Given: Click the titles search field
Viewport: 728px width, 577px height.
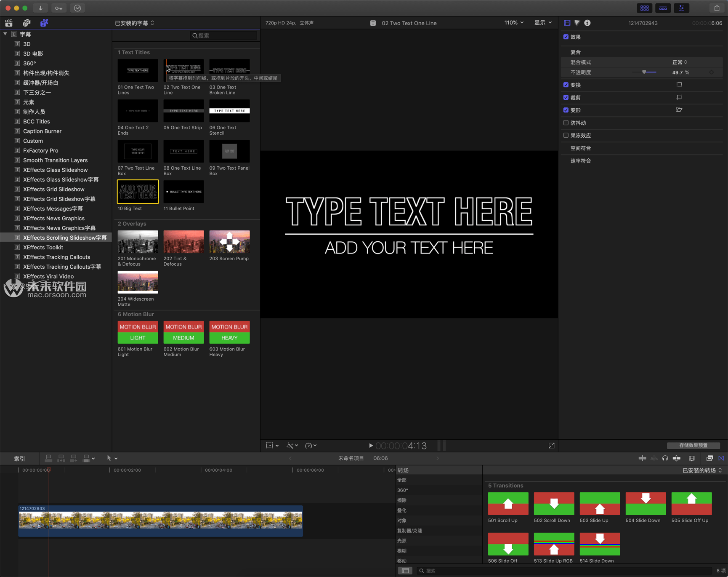Looking at the screenshot, I should tap(224, 35).
